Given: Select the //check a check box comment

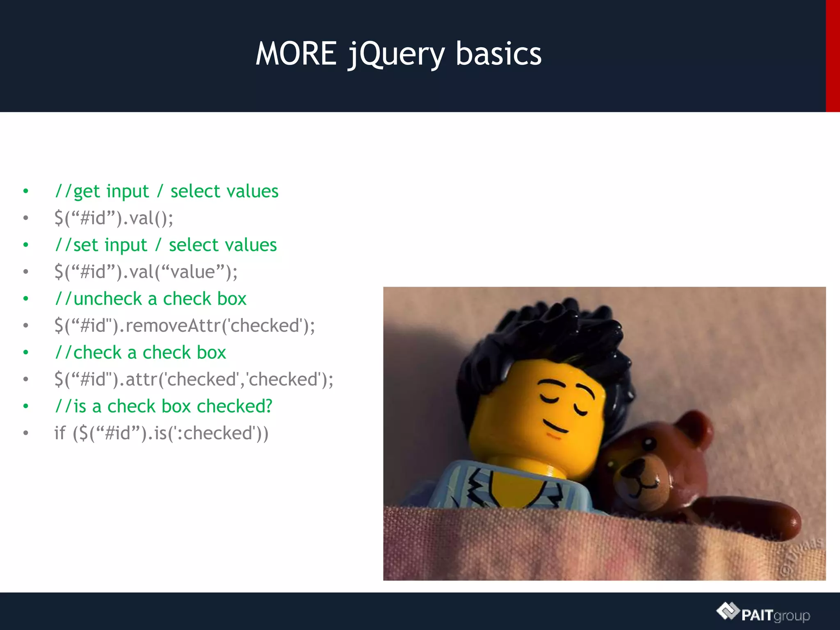Looking at the screenshot, I should (140, 352).
